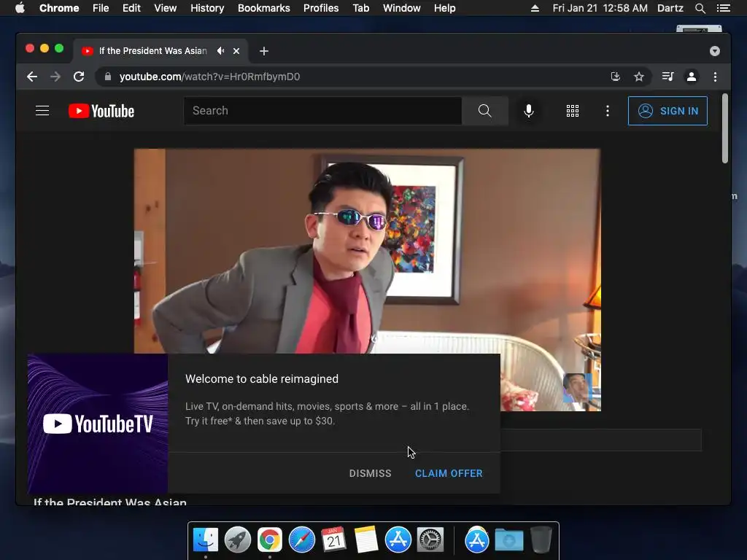Open YouTube settings three-dot menu
Image resolution: width=747 pixels, height=560 pixels.
click(x=608, y=111)
